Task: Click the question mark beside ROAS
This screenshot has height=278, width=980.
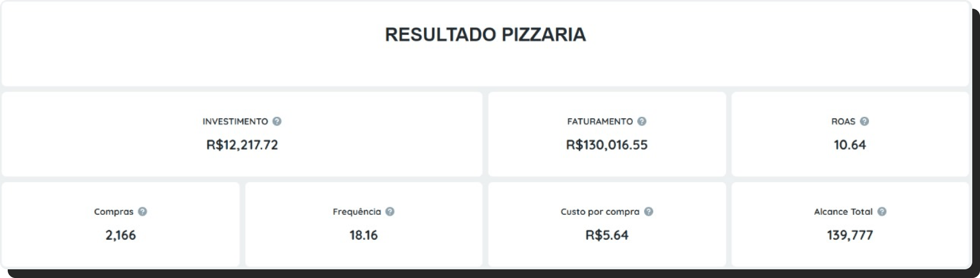Action: [864, 121]
